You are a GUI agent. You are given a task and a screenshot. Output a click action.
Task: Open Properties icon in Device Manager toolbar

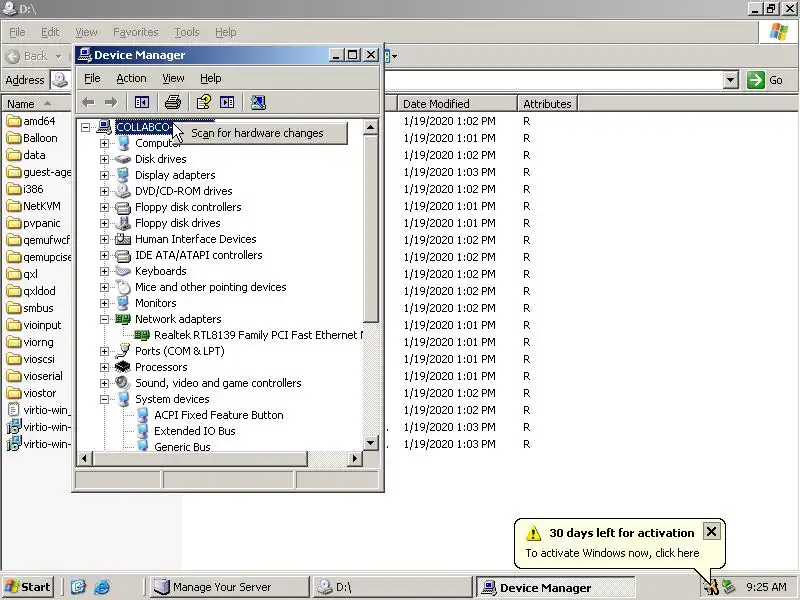click(x=204, y=103)
